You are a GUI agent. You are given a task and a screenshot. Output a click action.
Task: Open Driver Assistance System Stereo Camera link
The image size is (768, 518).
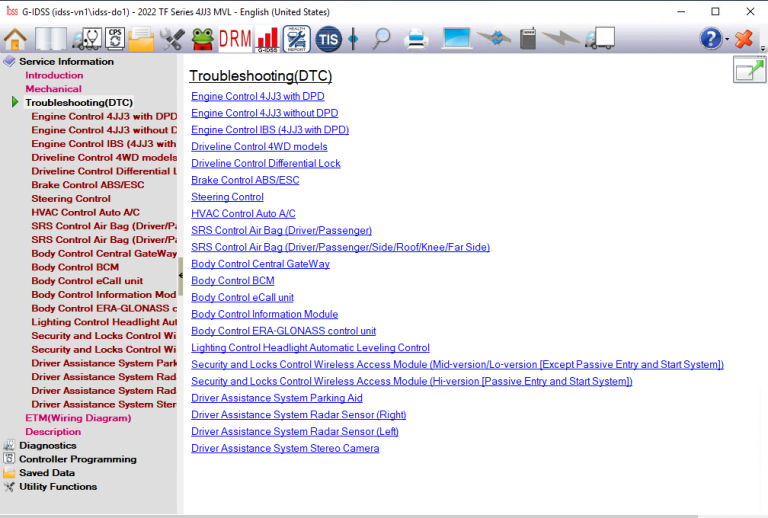285,448
